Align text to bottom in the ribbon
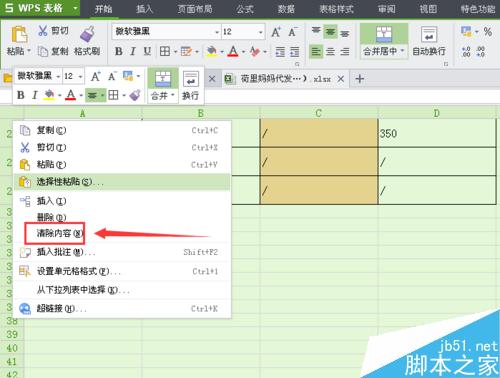Viewport: 500px width, 378px height. (345, 33)
